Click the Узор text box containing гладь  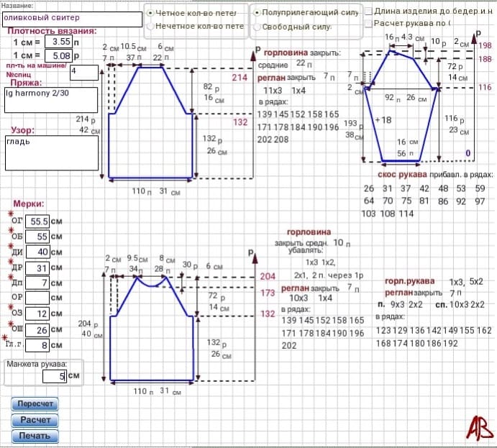[x=50, y=152]
